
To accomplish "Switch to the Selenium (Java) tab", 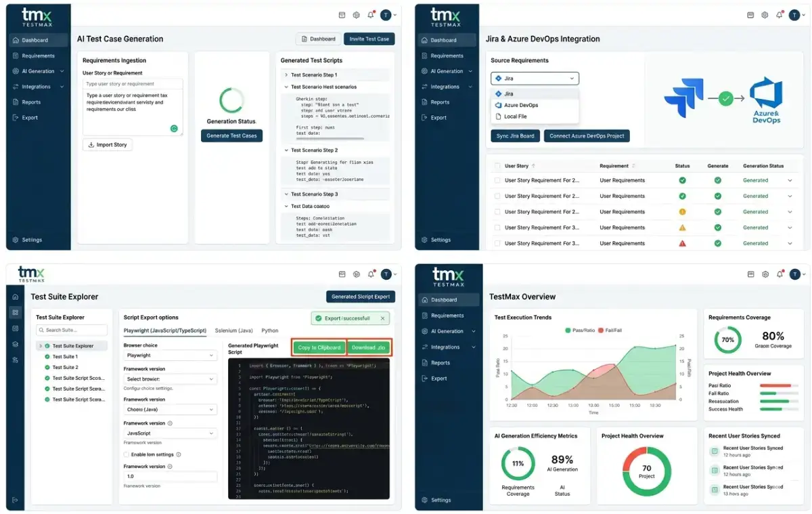I will [x=234, y=330].
